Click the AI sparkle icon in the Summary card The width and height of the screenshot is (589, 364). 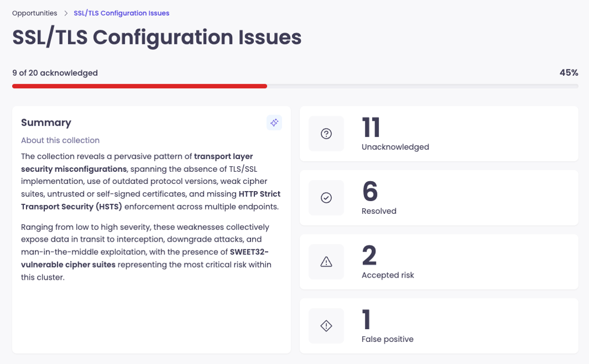274,122
